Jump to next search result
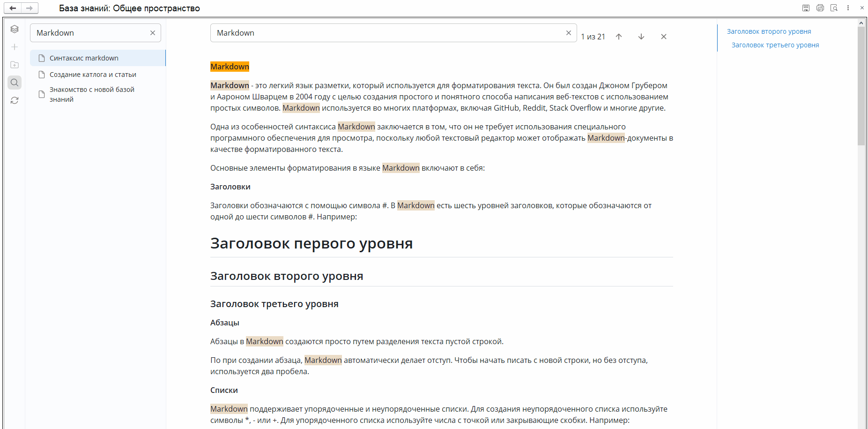The width and height of the screenshot is (868, 429). tap(641, 36)
